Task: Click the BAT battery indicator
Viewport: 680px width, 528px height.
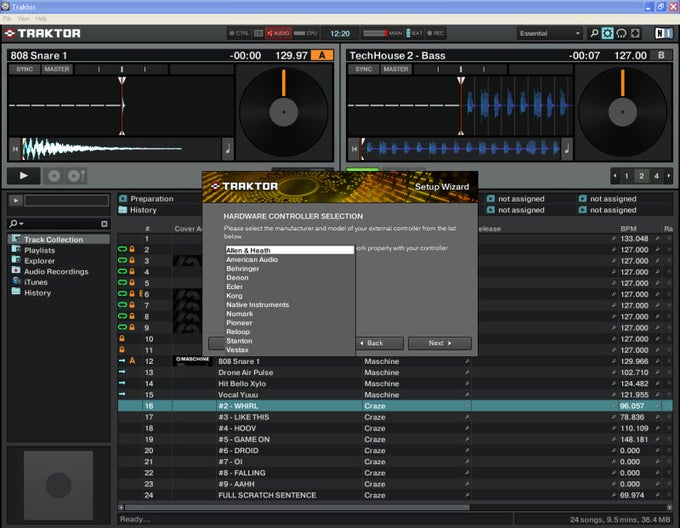Action: click(x=414, y=33)
